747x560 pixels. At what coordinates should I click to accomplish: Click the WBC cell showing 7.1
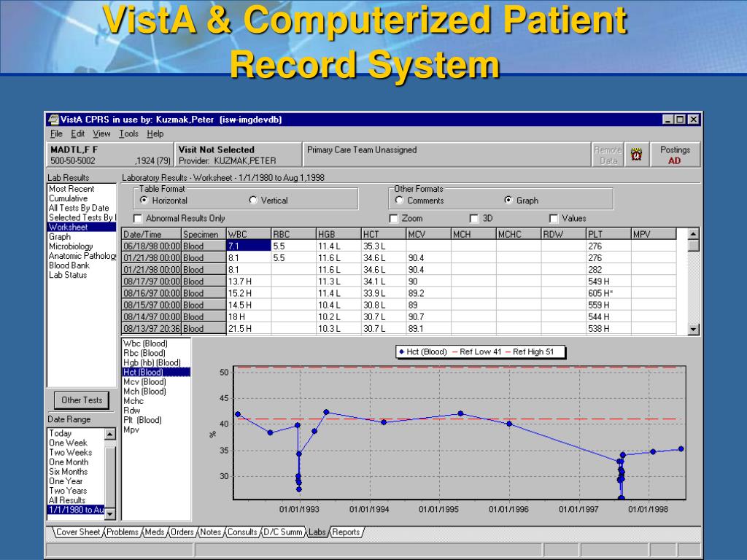(x=249, y=246)
